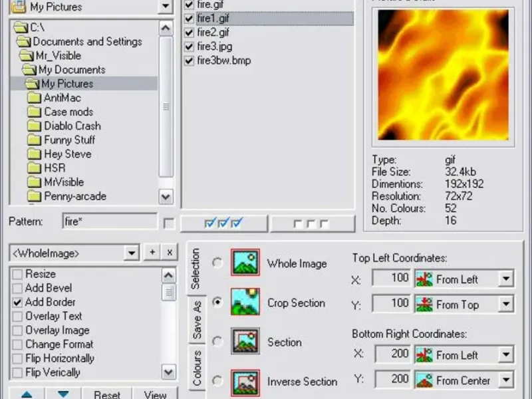Enable the Flip Horizontally checkbox
The width and height of the screenshot is (532, 399).
click(17, 358)
